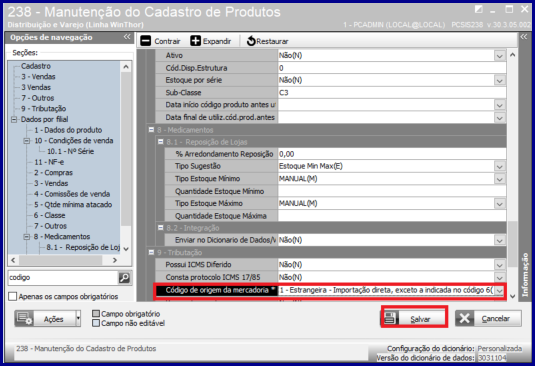Toggle Campo obrigatório checkbox
The image size is (535, 366).
(96, 313)
